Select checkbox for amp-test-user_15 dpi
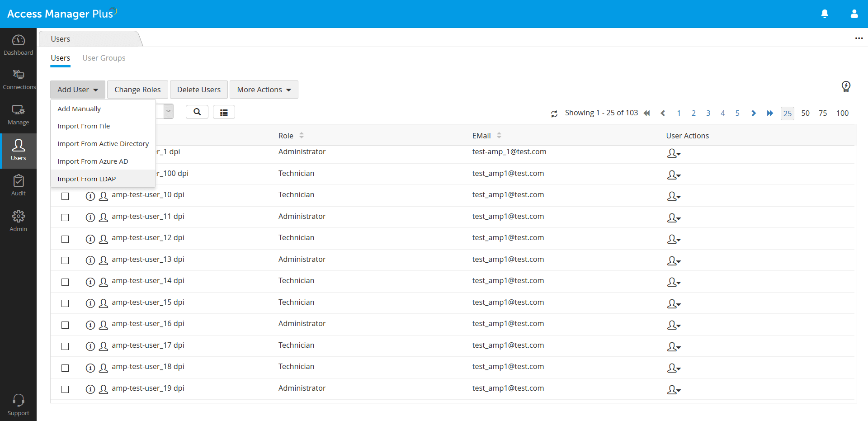This screenshot has width=868, height=421. (x=65, y=303)
